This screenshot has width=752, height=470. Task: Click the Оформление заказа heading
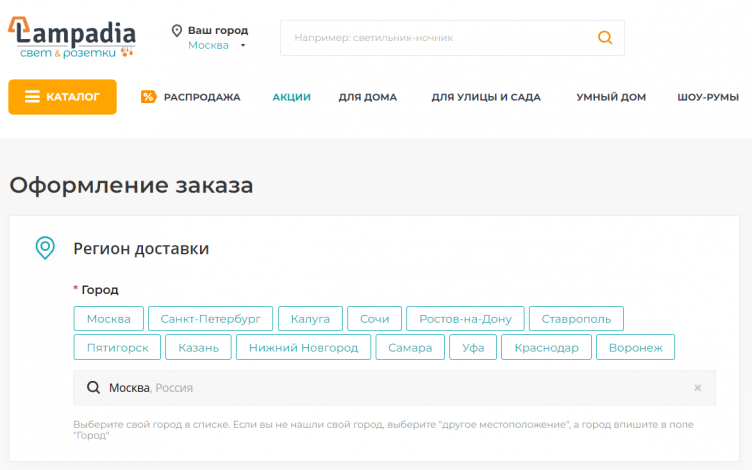click(x=131, y=185)
